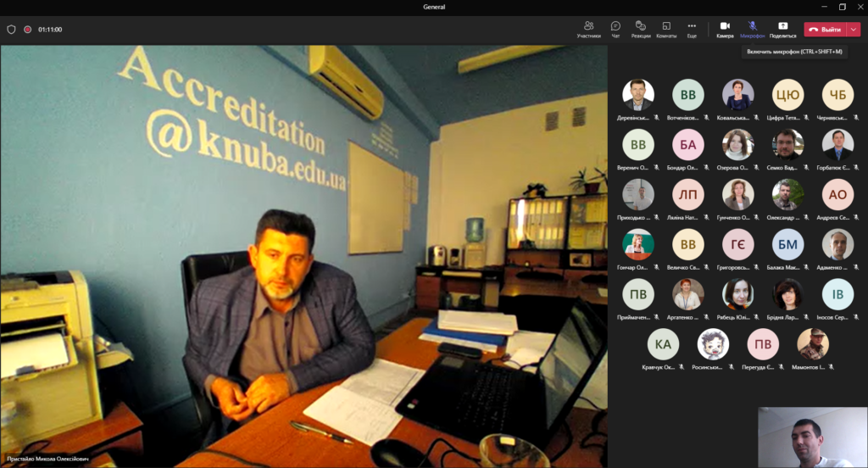868x468 pixels.
Task: Click the 01:11:00 meeting timer
Action: (x=50, y=30)
